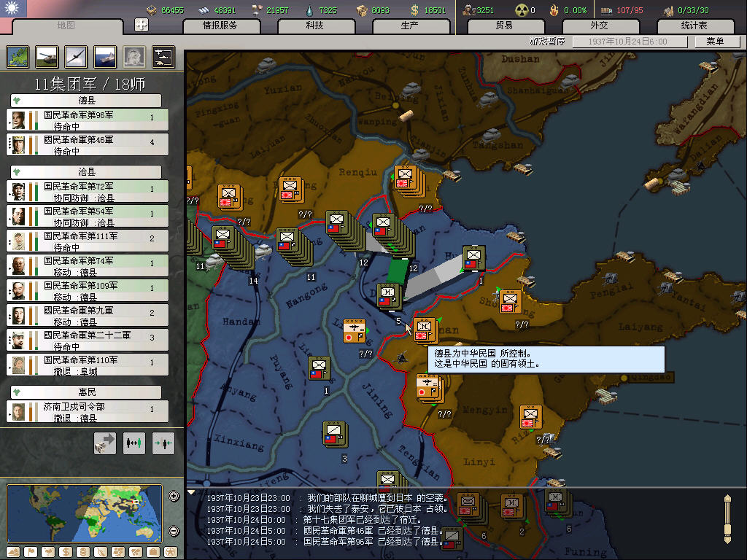Expand the 德县 province group header

pyautogui.click(x=87, y=101)
